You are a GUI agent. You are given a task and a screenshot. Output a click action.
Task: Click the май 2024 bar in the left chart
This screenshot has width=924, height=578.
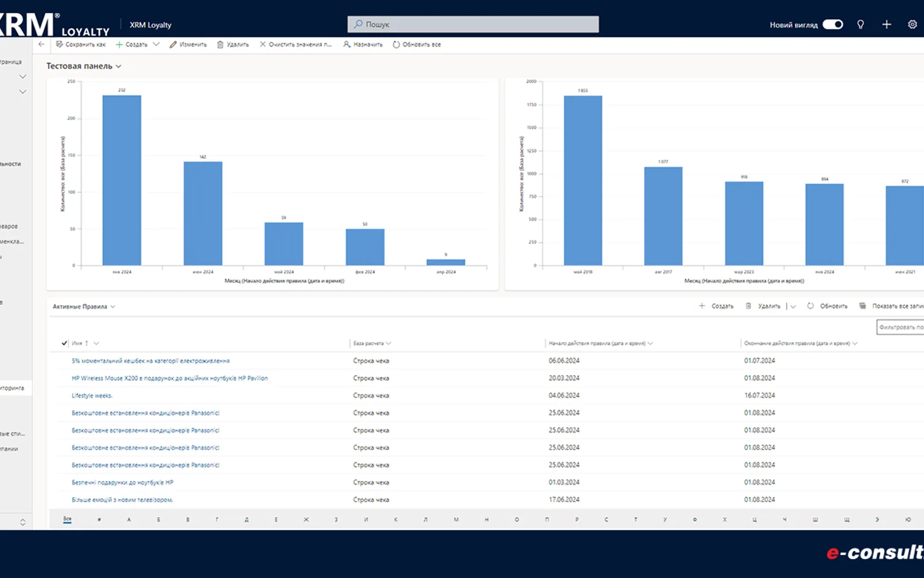point(284,244)
